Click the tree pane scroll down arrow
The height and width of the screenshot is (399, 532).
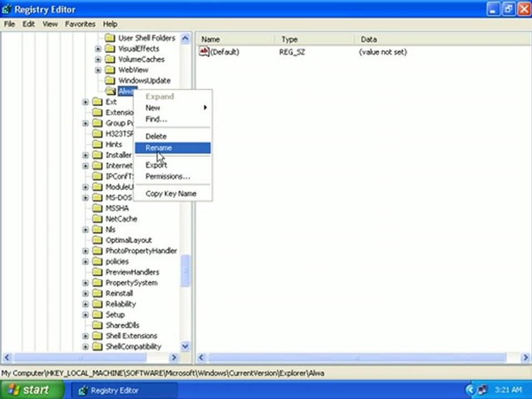pyautogui.click(x=185, y=346)
